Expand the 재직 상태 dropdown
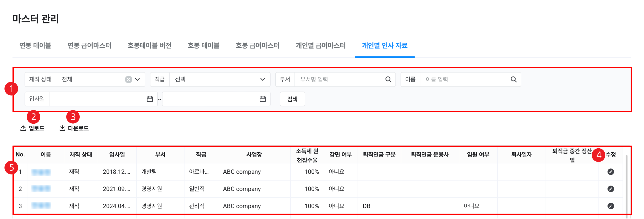This screenshot has height=219, width=644. click(137, 79)
